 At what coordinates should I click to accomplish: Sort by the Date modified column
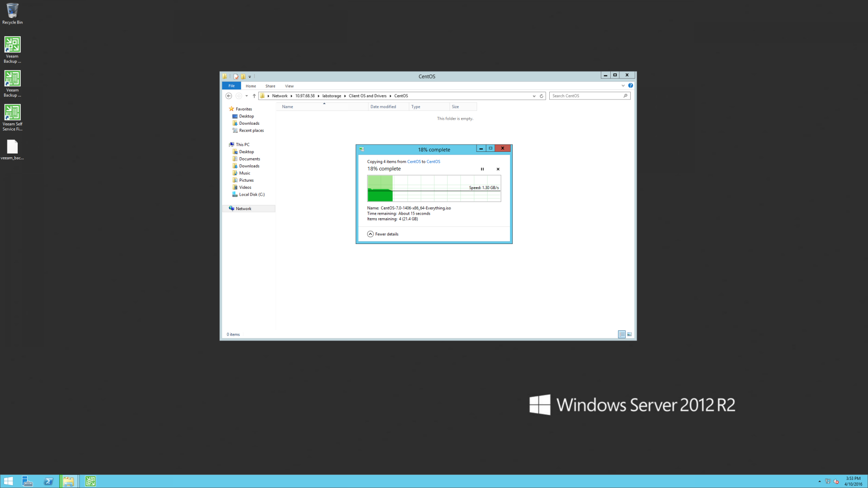(x=389, y=107)
